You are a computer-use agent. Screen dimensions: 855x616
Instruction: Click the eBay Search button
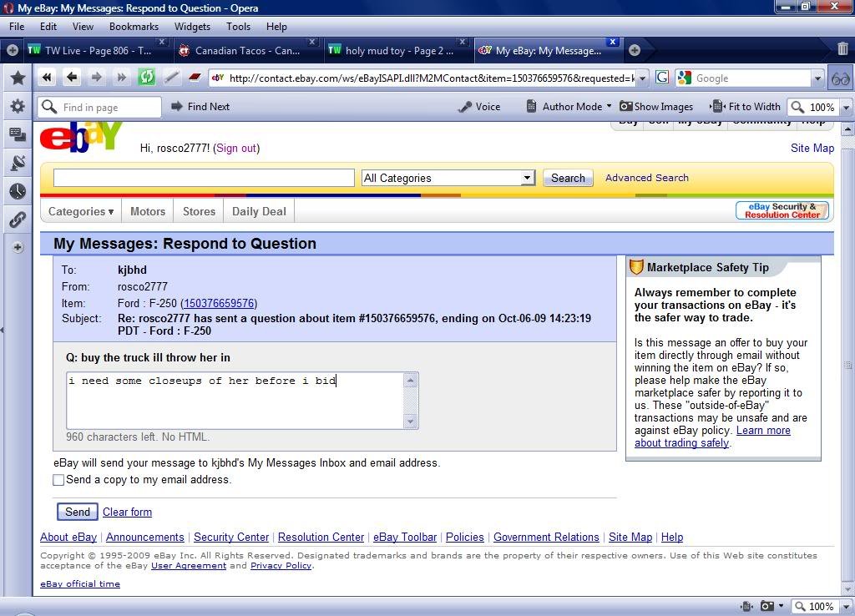pos(568,179)
